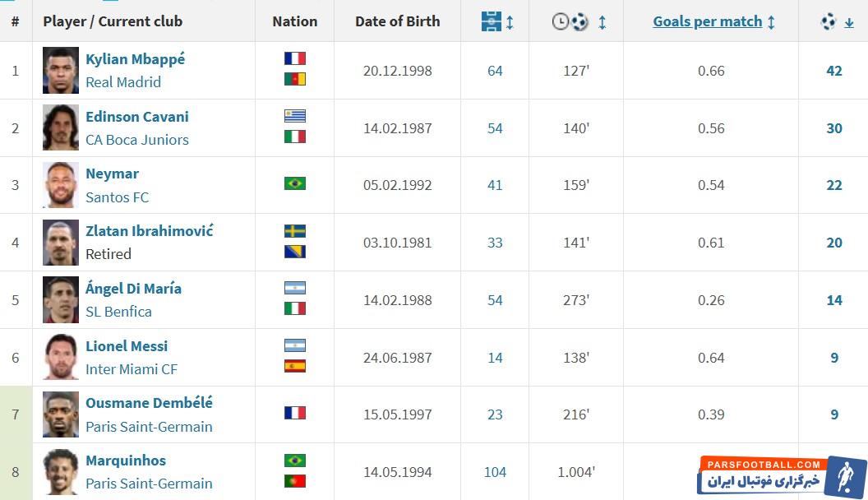
Task: Toggle descending arrow beside the goals ball
Action: [849, 22]
